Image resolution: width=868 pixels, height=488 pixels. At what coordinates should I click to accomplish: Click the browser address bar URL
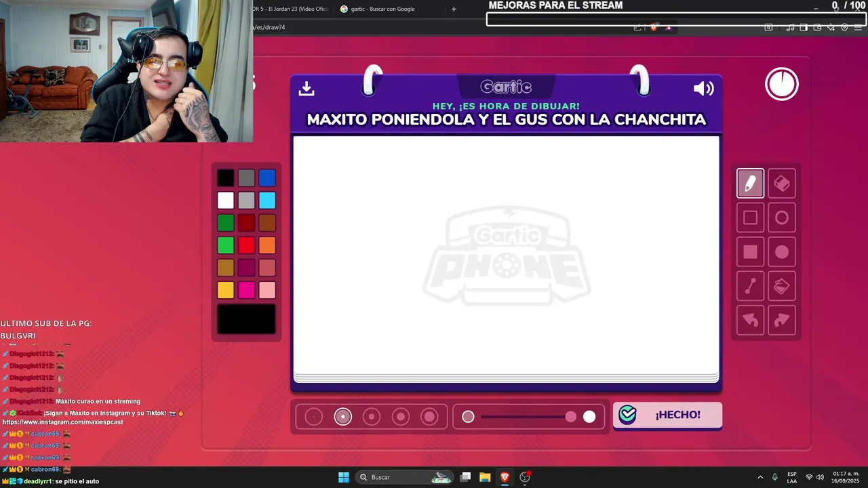click(x=269, y=27)
